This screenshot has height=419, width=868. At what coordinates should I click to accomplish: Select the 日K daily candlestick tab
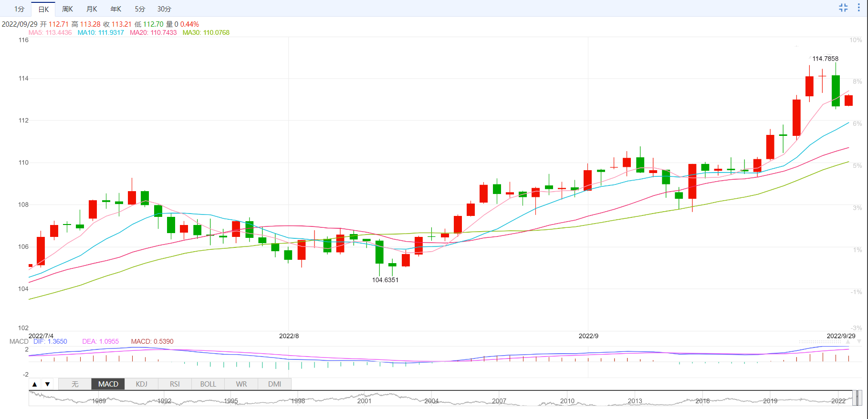pyautogui.click(x=43, y=9)
